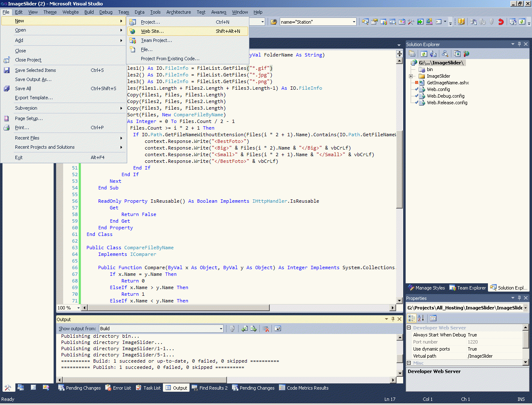Click the Refresh icon in Solution Explorer toolbar

click(424, 54)
